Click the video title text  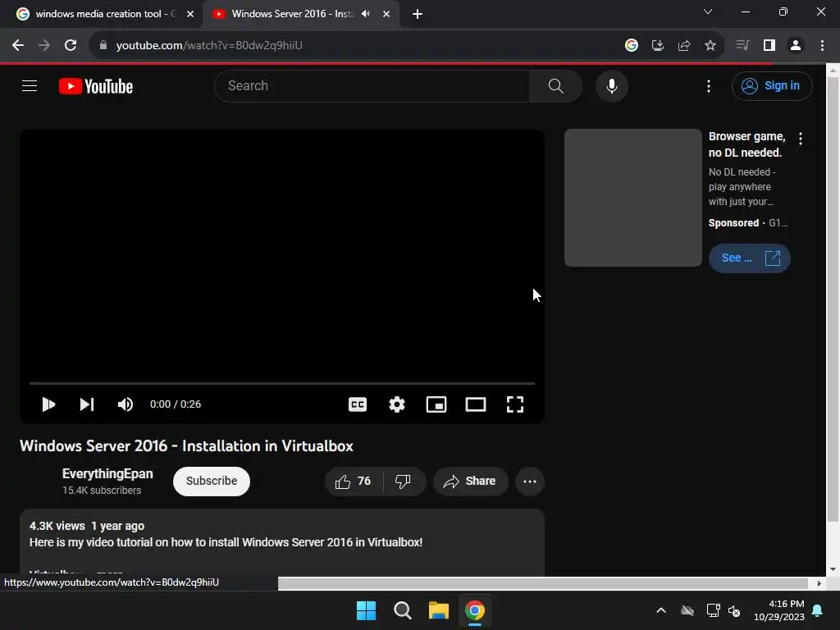point(186,445)
